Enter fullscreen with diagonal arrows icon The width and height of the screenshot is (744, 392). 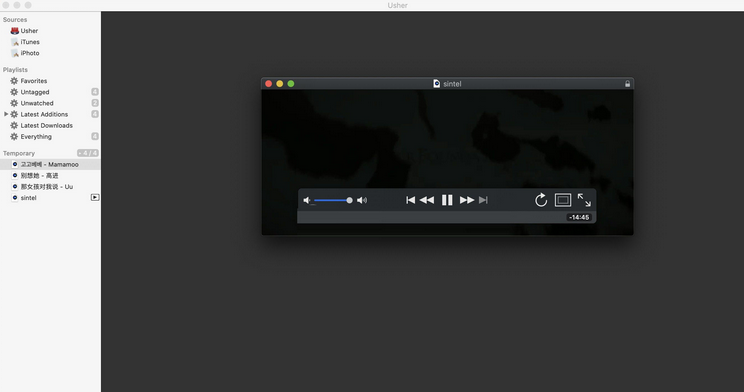coord(584,200)
